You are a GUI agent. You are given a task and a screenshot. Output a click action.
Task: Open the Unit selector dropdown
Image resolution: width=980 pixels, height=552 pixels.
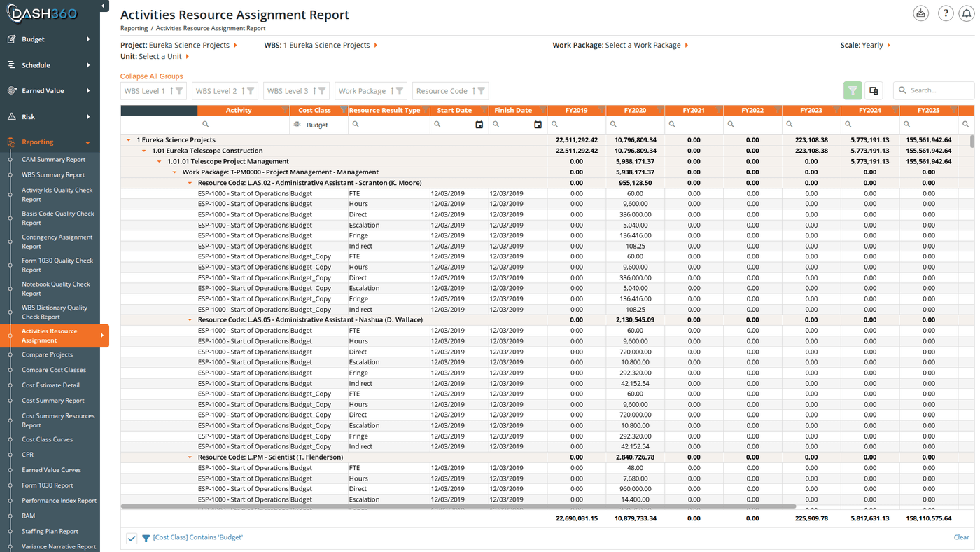tap(188, 57)
